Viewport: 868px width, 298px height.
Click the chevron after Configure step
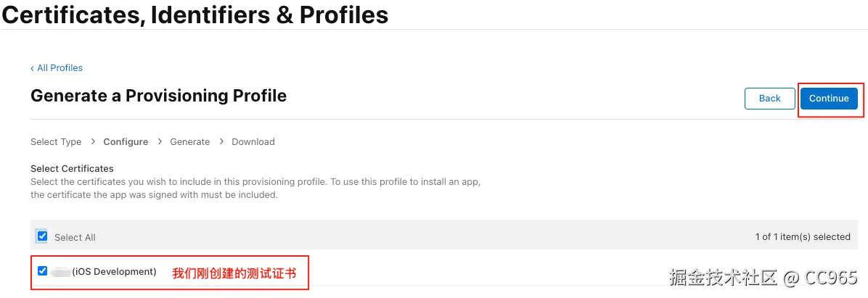159,141
